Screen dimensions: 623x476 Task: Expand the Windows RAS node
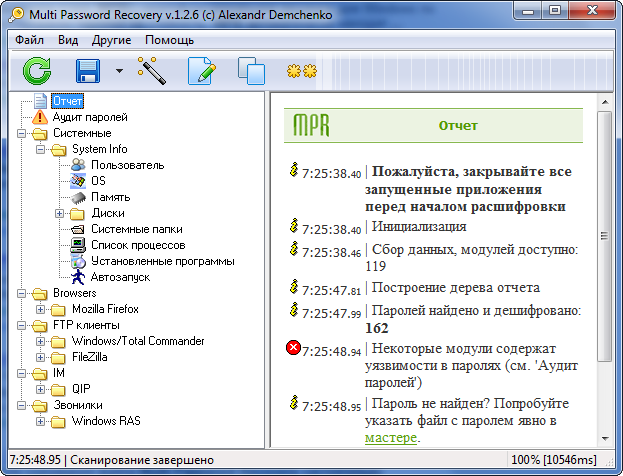coord(41,421)
